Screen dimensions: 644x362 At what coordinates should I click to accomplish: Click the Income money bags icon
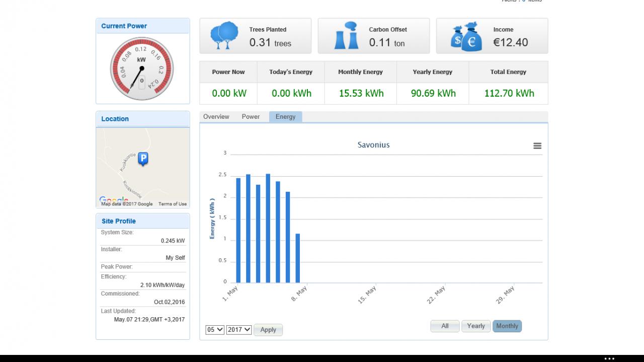pos(466,36)
